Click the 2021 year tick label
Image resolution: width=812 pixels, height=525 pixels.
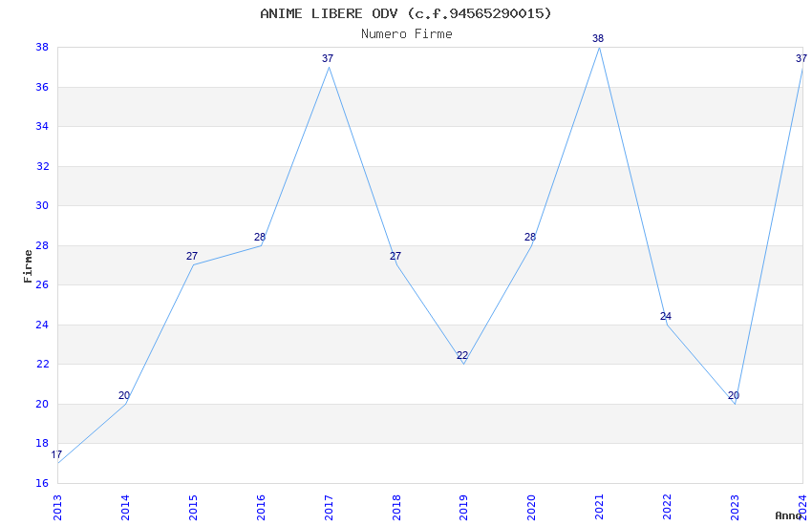[x=600, y=508]
